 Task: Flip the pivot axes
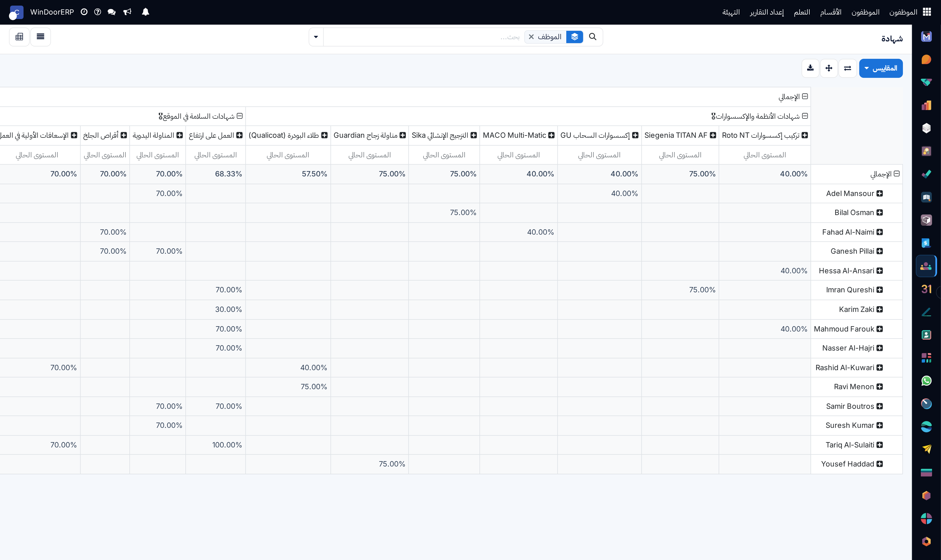point(847,68)
